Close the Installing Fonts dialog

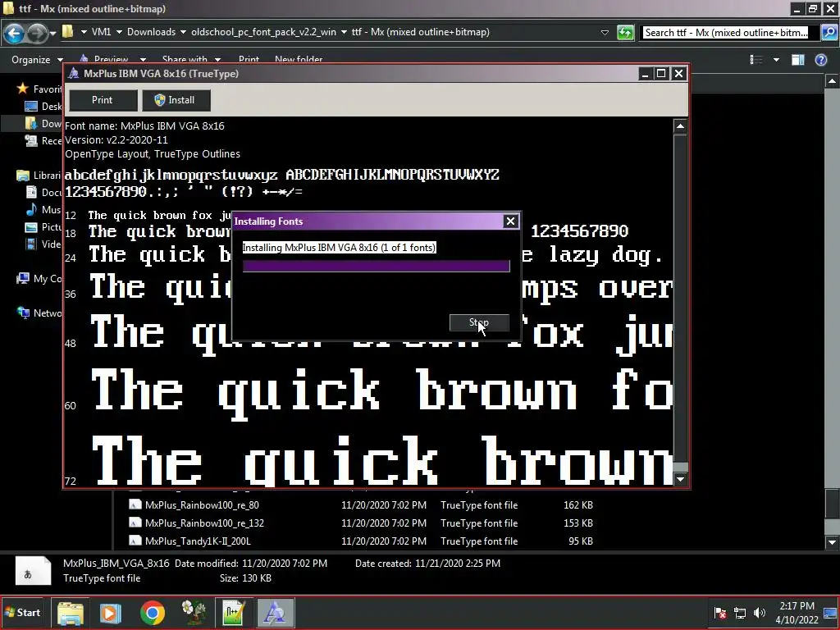tap(510, 221)
